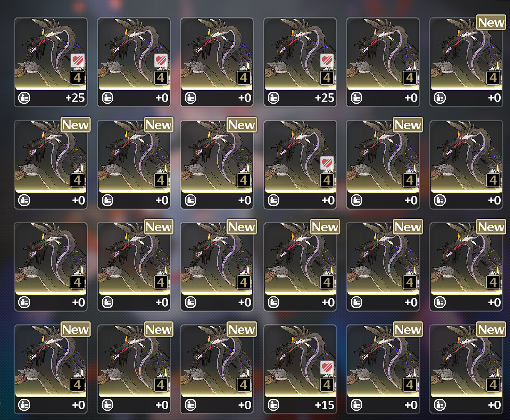
Task: Click heart lock icon on first top-row card
Action: [x=78, y=61]
